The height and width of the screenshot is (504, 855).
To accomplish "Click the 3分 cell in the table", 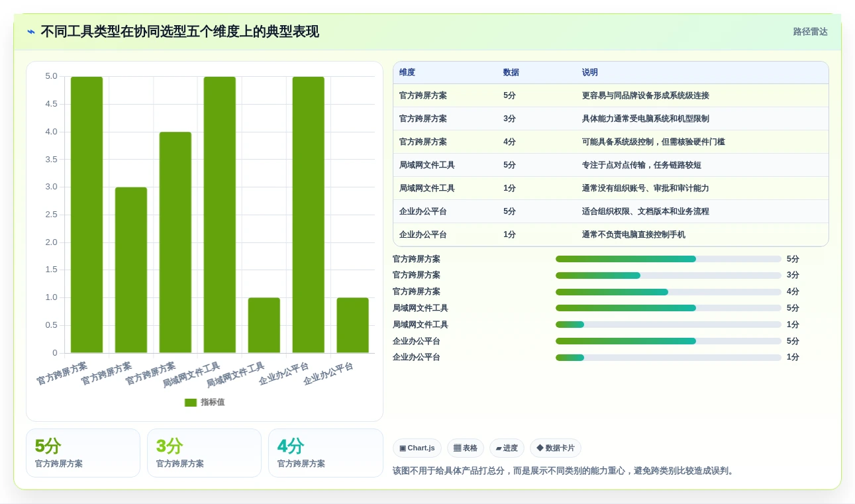I will point(509,119).
